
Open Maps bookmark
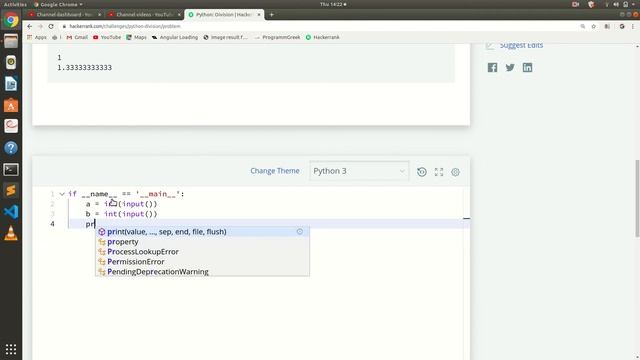pyautogui.click(x=136, y=37)
